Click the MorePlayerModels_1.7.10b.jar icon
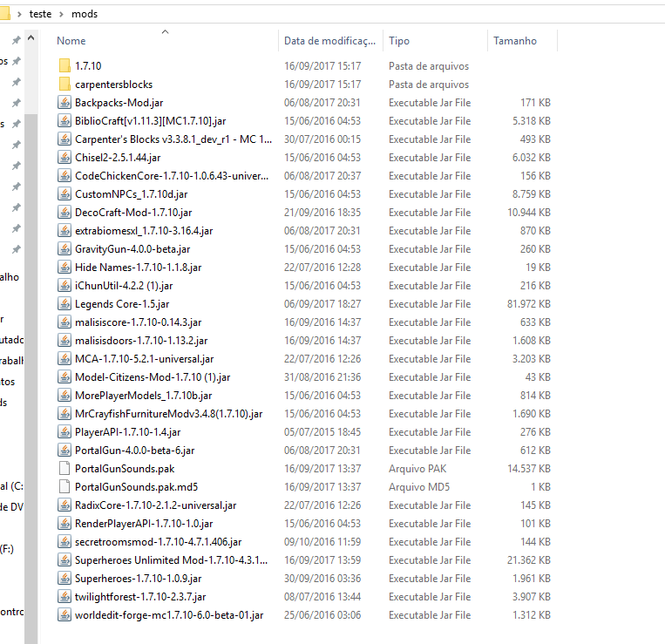This screenshot has height=644, width=665. 64,395
